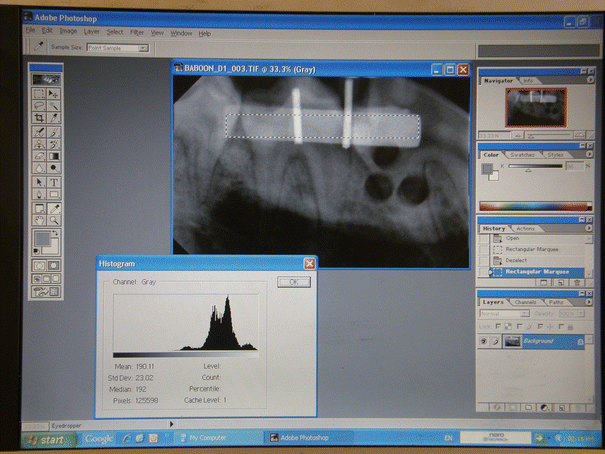This screenshot has width=605, height=454.
Task: Select the Rectangular Marquee tool
Action: click(x=38, y=94)
